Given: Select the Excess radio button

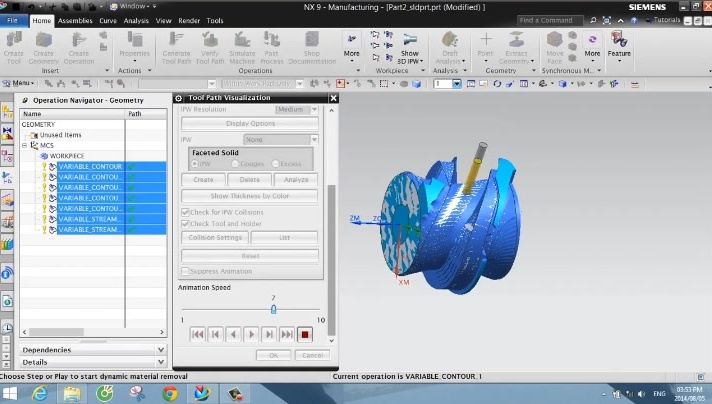Looking at the screenshot, I should click(276, 163).
